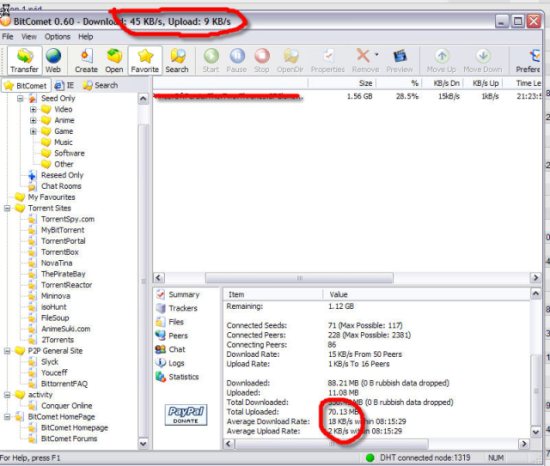The image size is (550, 466).
Task: Open the Help menu
Action: pyautogui.click(x=85, y=37)
